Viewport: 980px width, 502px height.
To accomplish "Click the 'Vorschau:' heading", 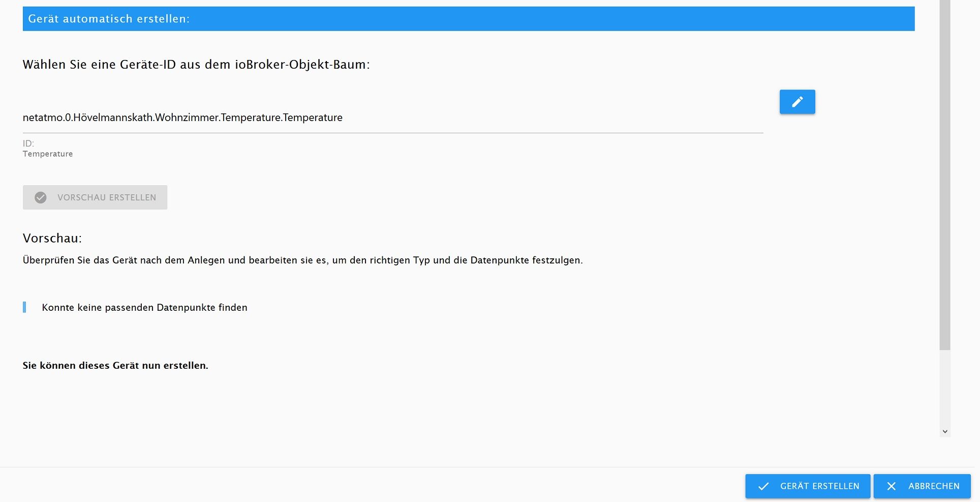I will [52, 238].
